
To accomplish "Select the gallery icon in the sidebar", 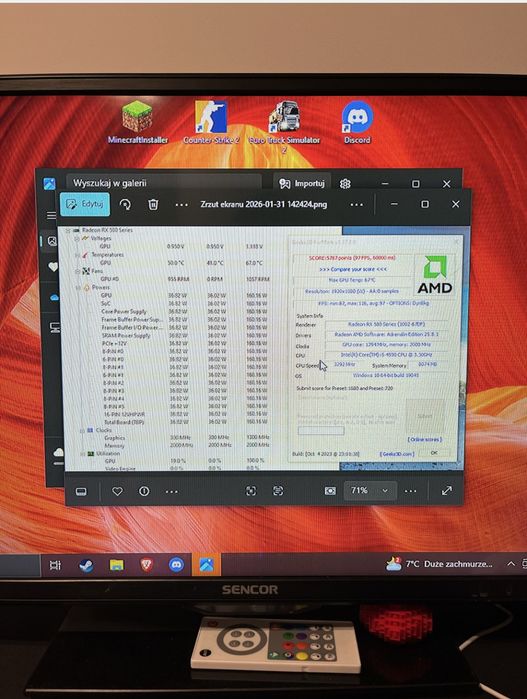I will click(52, 241).
